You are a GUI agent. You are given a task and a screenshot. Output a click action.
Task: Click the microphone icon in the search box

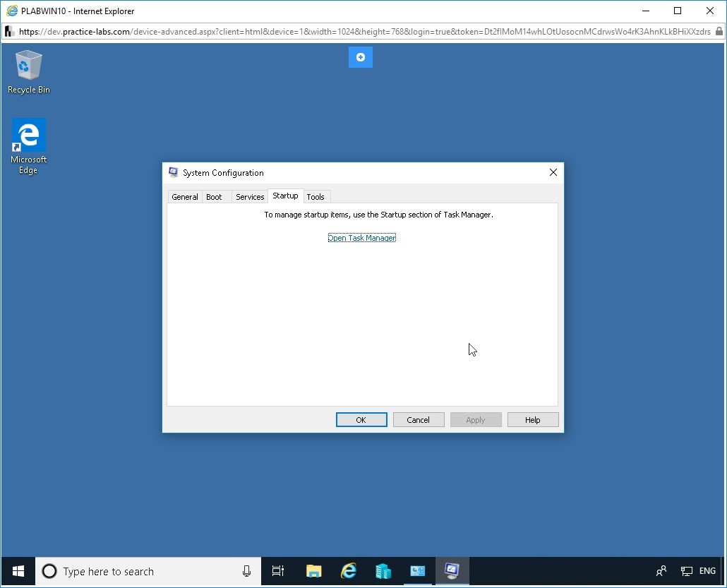coord(246,571)
